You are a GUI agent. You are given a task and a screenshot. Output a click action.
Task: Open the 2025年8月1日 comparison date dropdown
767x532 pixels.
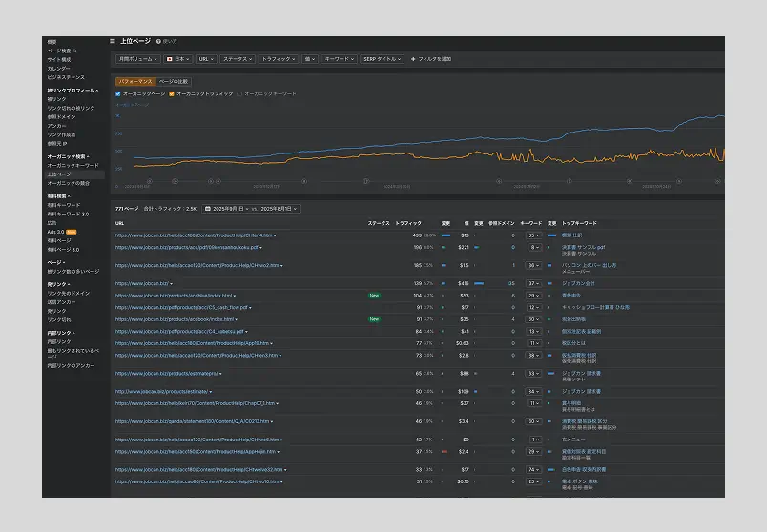279,209
